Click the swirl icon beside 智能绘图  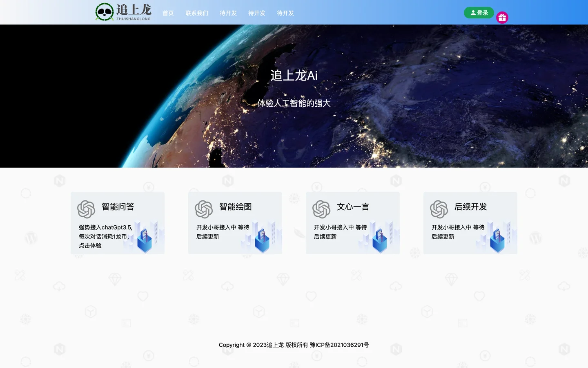(204, 209)
